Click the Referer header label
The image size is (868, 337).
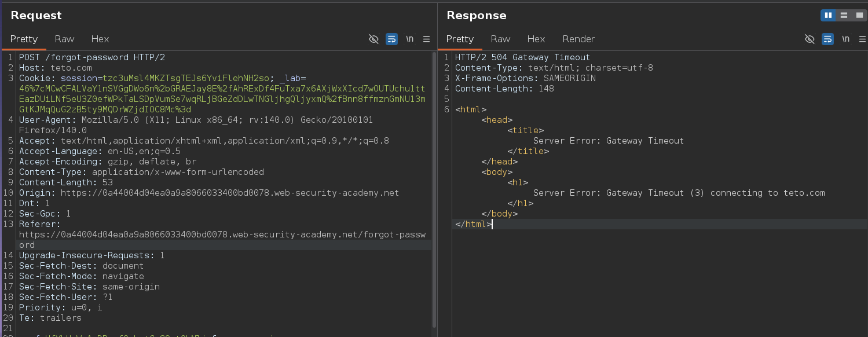coord(40,224)
